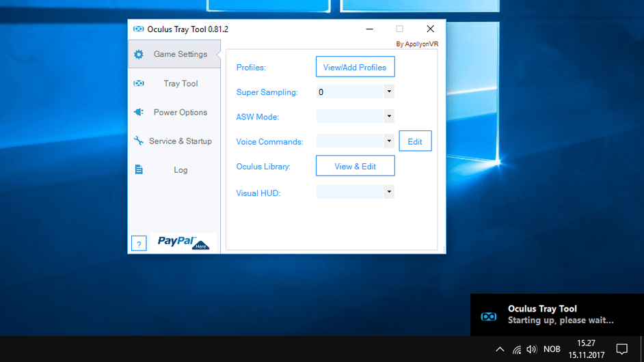Viewport: 644px width, 362px height.
Task: Click the Oculus icon in the title bar
Action: click(x=138, y=29)
